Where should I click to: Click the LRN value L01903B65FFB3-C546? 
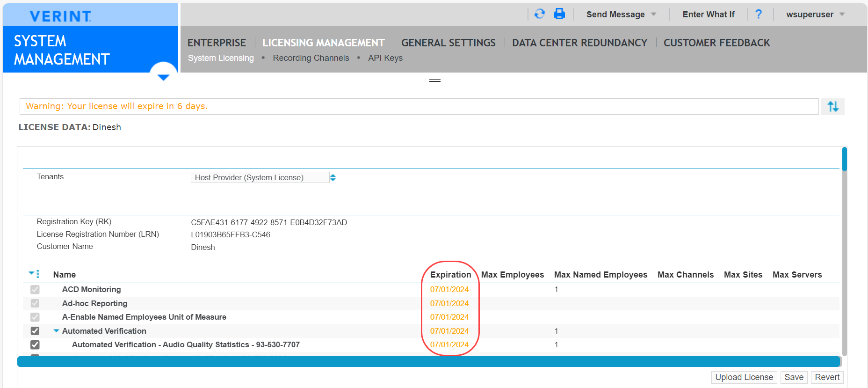(x=231, y=234)
